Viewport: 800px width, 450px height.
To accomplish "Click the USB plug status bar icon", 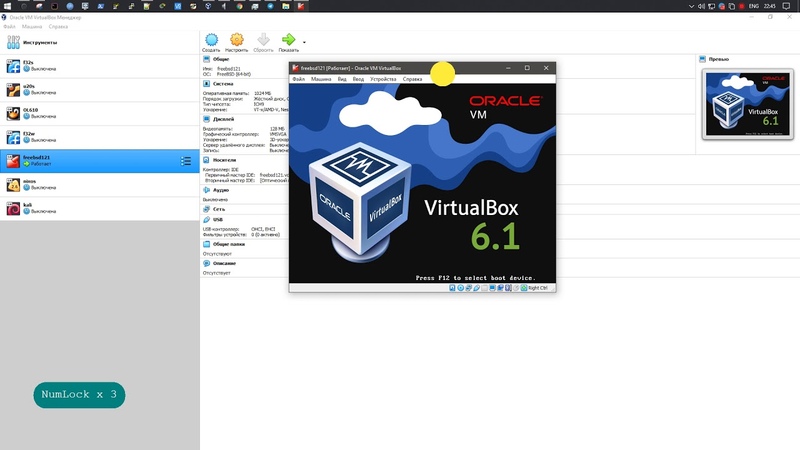I will 477,288.
